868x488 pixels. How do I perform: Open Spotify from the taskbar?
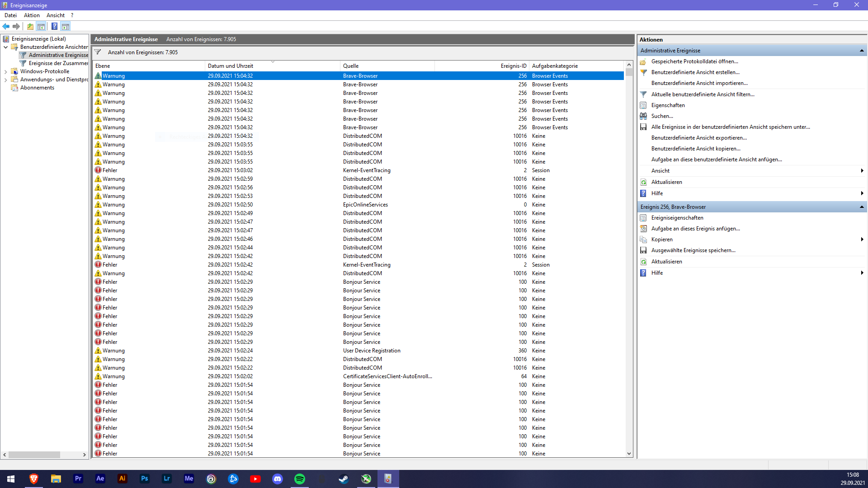click(x=299, y=479)
